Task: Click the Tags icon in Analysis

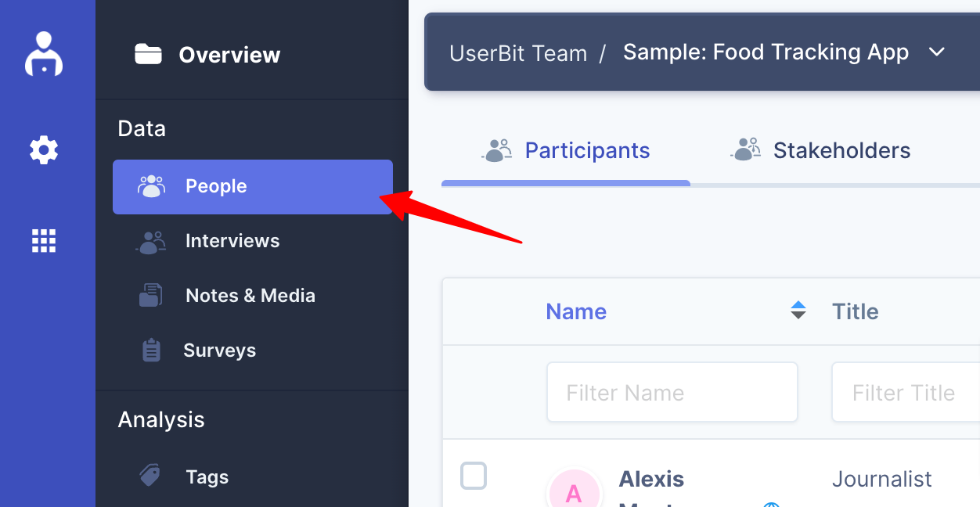Action: pyautogui.click(x=150, y=475)
